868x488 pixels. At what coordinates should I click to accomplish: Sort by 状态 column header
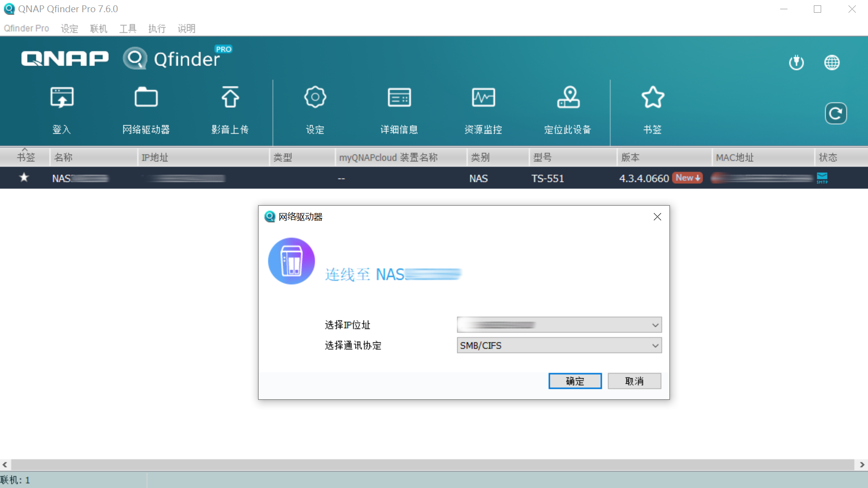tap(841, 157)
